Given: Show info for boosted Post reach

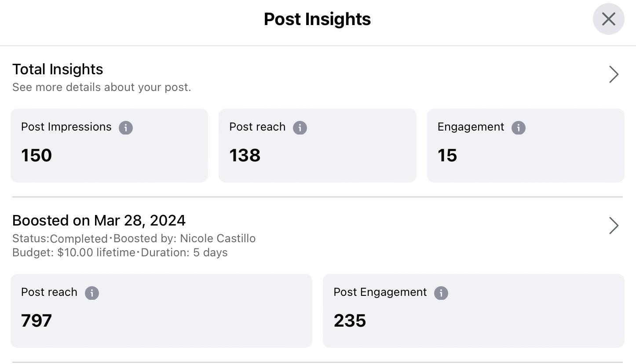Looking at the screenshot, I should tap(91, 293).
